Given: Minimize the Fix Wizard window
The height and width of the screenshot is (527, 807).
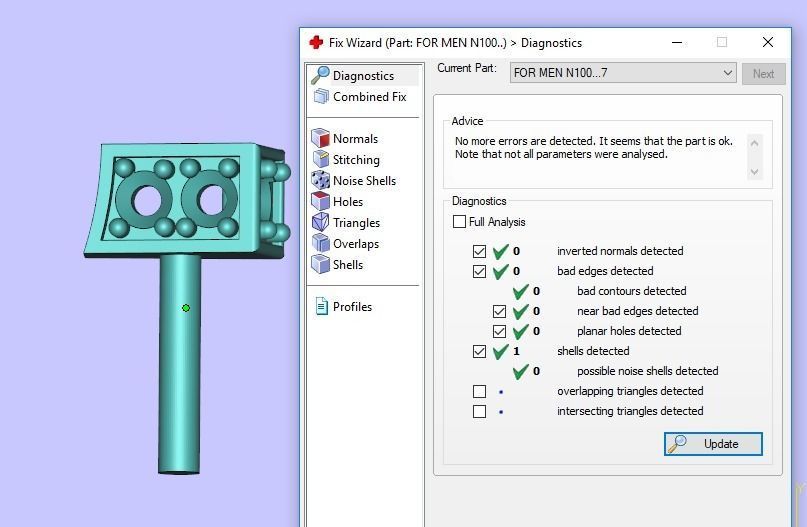Looking at the screenshot, I should pos(677,42).
